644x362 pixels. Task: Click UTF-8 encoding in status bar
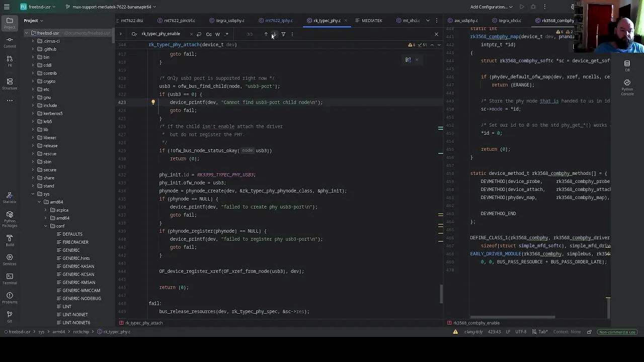(521, 332)
